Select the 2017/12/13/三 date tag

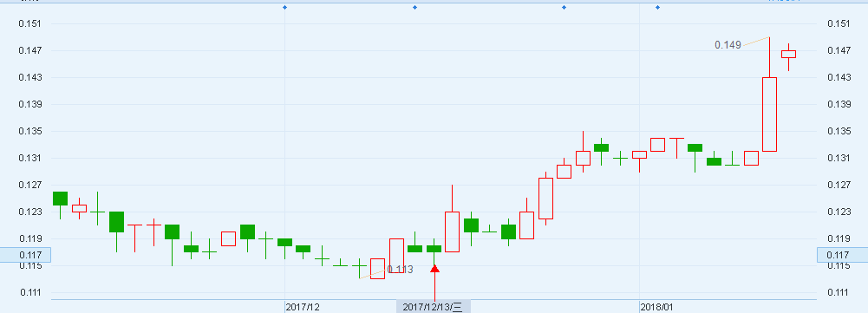(x=433, y=307)
